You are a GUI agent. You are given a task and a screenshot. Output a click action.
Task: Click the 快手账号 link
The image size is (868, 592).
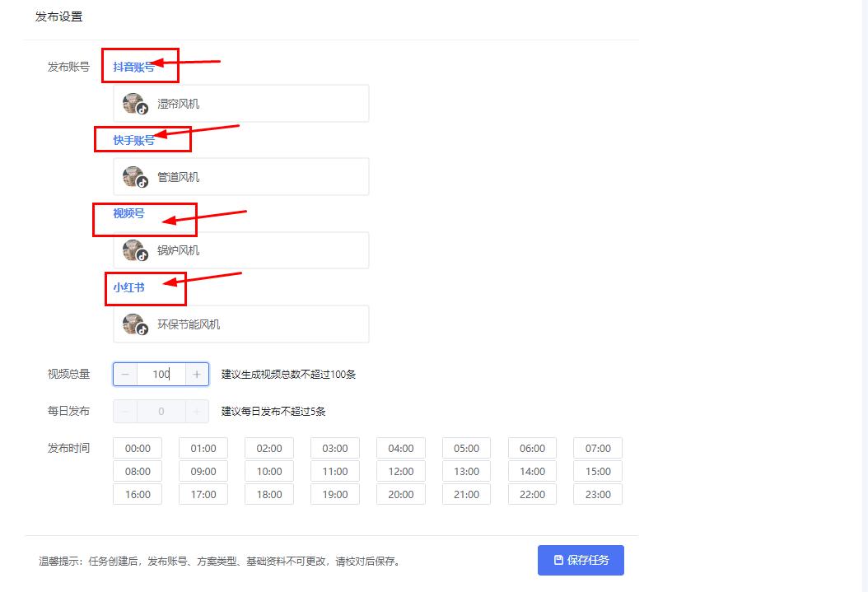pos(133,141)
